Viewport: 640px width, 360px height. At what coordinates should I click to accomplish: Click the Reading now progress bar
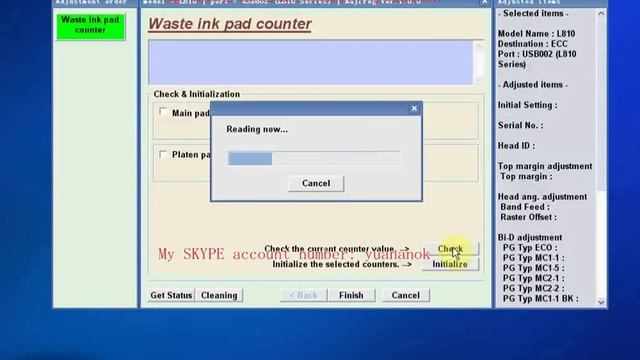click(x=314, y=158)
